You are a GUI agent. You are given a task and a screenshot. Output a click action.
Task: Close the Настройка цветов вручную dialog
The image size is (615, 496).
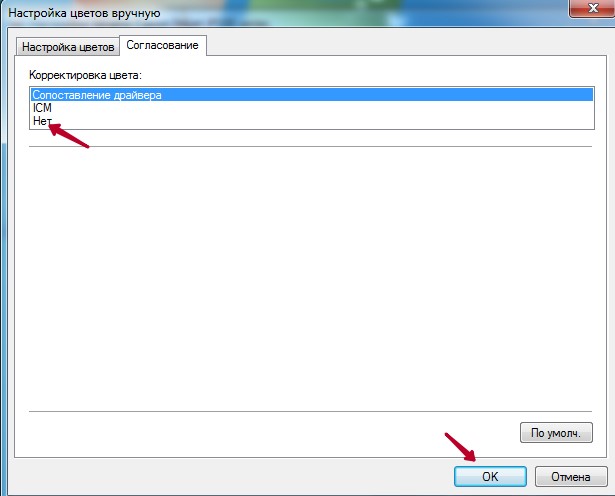pos(593,8)
